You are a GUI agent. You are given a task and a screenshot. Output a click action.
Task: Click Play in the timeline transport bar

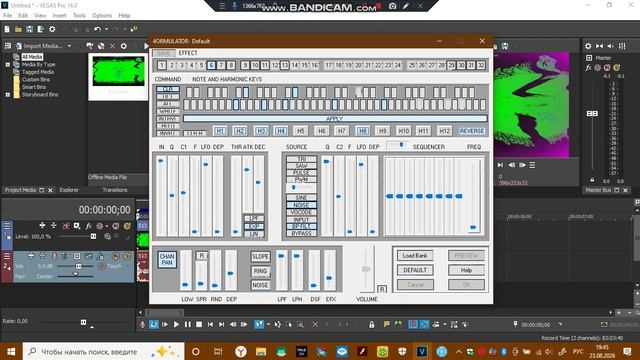point(176,324)
